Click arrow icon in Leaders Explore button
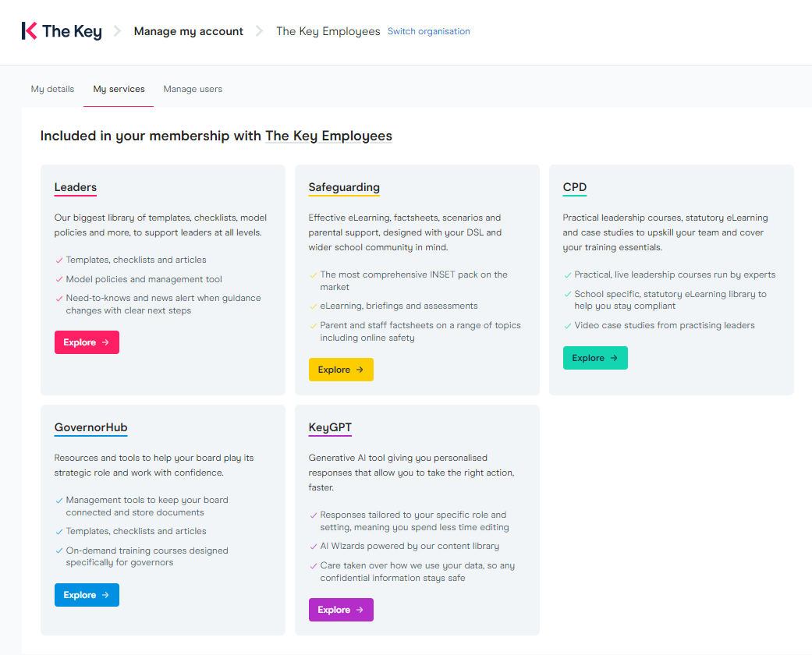Screen dimensions: 812x655 tap(105, 342)
